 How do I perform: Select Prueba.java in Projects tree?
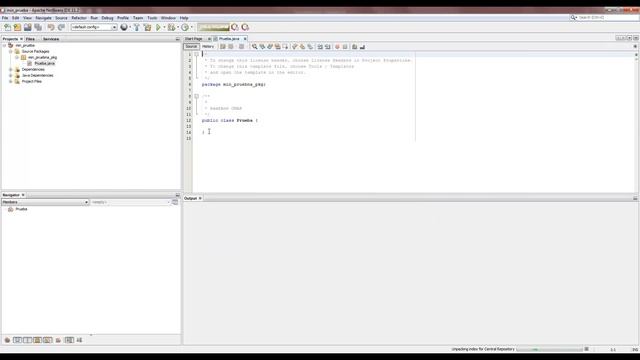click(x=44, y=64)
